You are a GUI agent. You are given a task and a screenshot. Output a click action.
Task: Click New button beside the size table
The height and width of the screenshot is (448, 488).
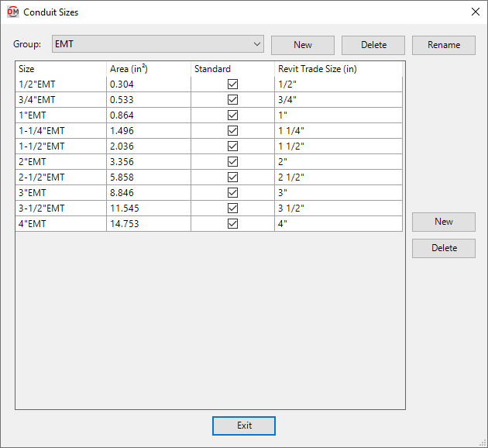[444, 222]
